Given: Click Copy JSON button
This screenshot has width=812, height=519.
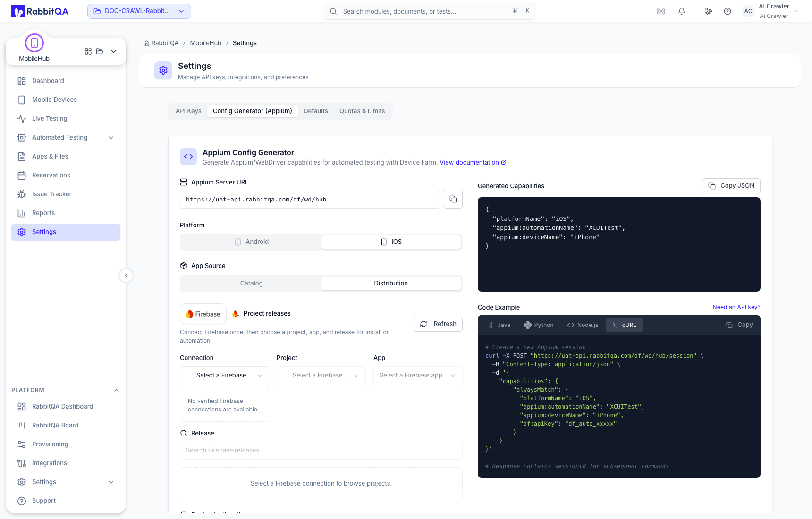Looking at the screenshot, I should [x=731, y=186].
